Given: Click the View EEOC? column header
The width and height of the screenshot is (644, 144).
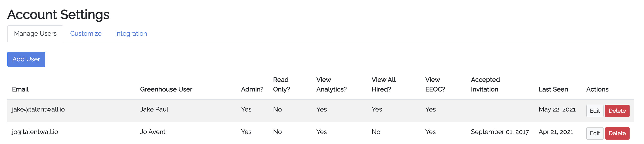Looking at the screenshot, I should 435,85.
